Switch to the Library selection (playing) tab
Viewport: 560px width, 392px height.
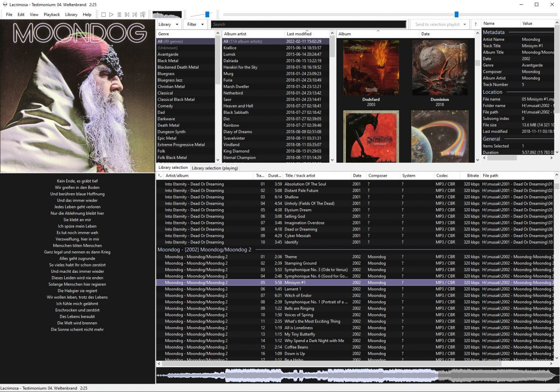[x=214, y=168]
